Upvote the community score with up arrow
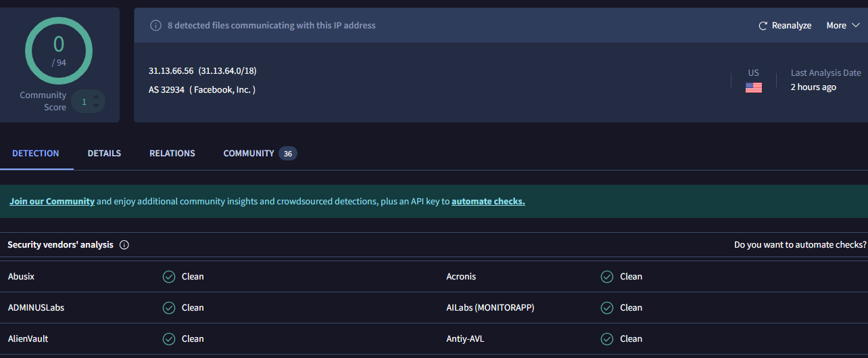868x358 pixels. (96, 97)
